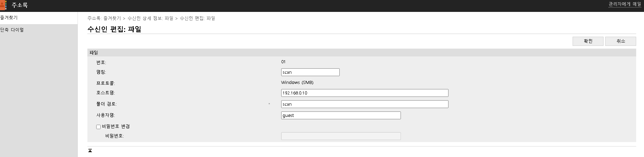The image size is (644, 157).
Task: Click the 사용자명 input field
Action: 341,115
